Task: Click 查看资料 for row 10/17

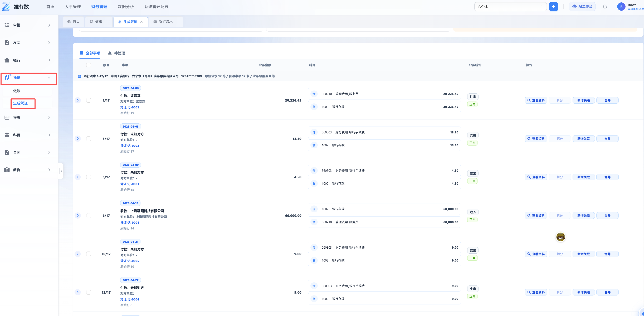Action: coord(536,254)
